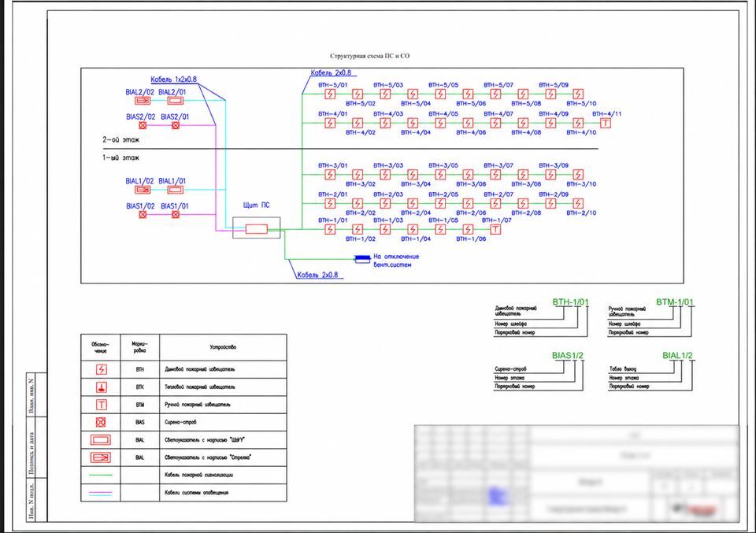Click the 'На отключение вент.систем' note
Screen dimensions: 756x533
(396, 261)
